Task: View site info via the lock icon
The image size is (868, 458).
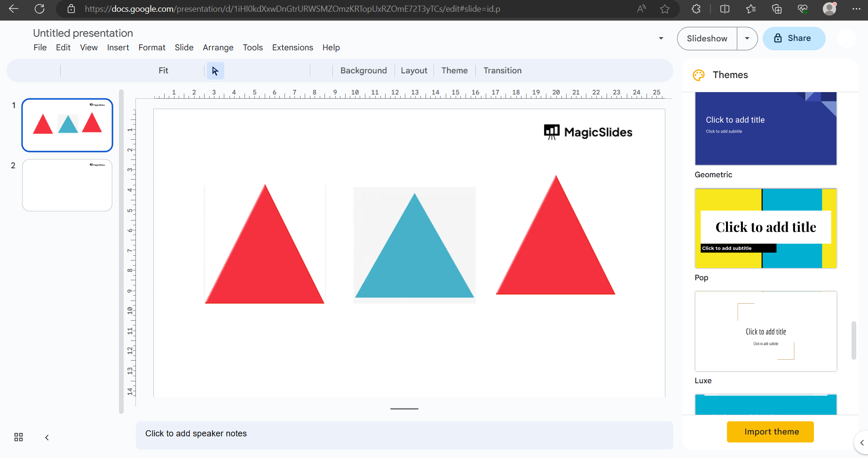Action: 71,9
